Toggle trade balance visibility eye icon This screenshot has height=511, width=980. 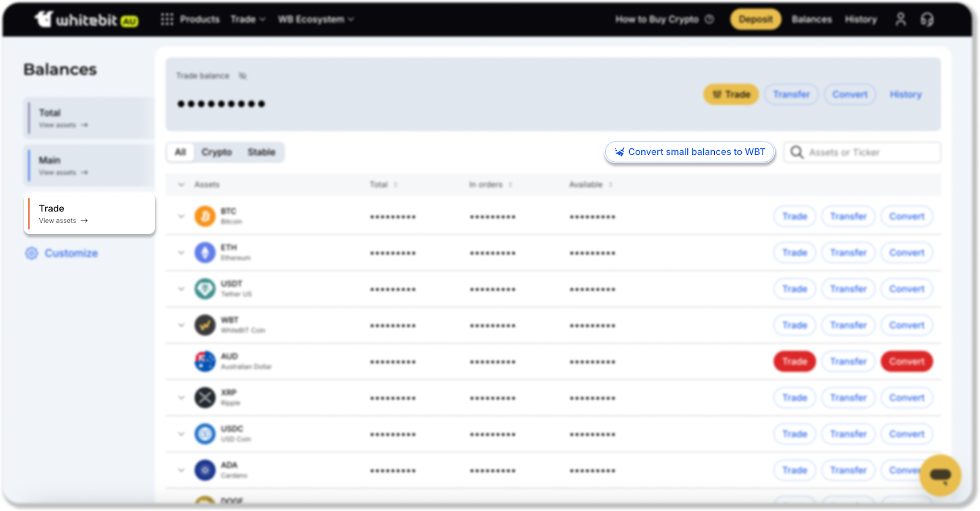243,76
